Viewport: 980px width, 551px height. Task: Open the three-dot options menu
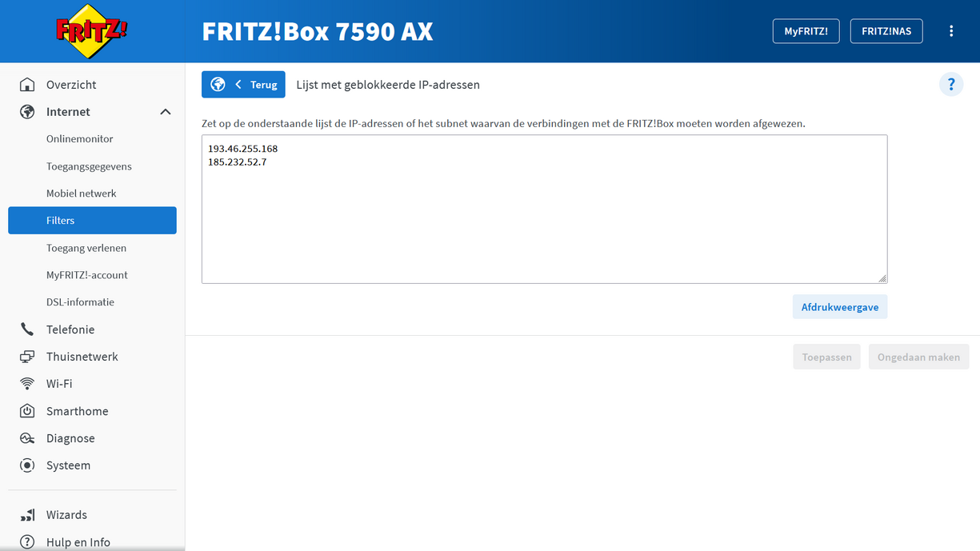951,31
